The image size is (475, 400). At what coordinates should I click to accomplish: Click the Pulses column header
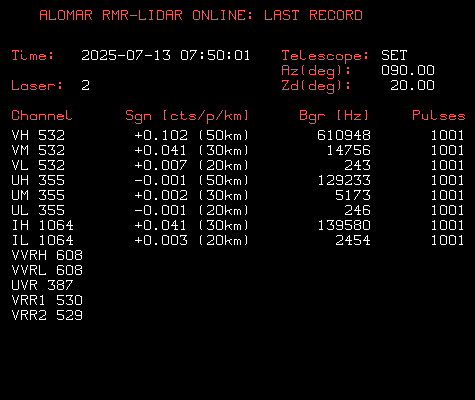439,115
